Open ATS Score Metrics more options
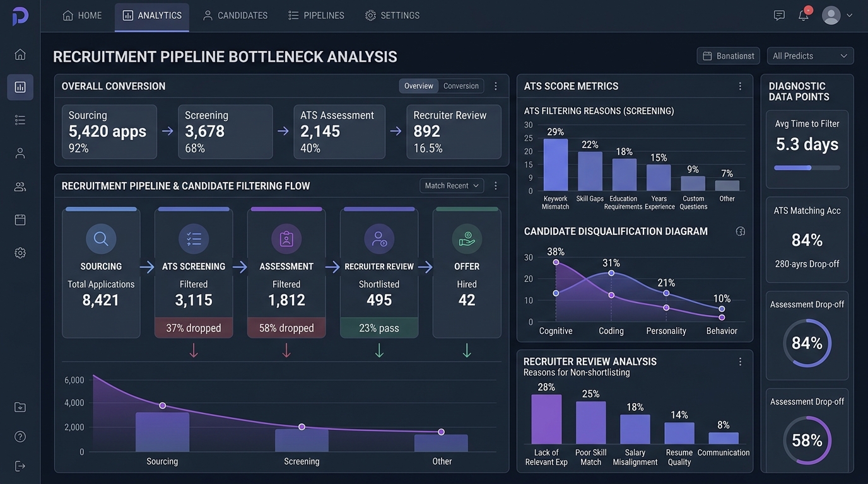 point(740,86)
